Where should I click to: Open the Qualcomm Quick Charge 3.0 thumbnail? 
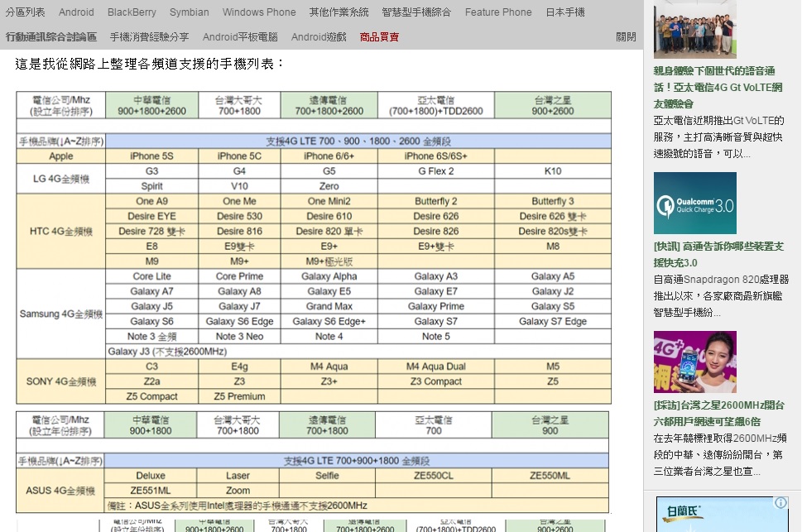695,203
